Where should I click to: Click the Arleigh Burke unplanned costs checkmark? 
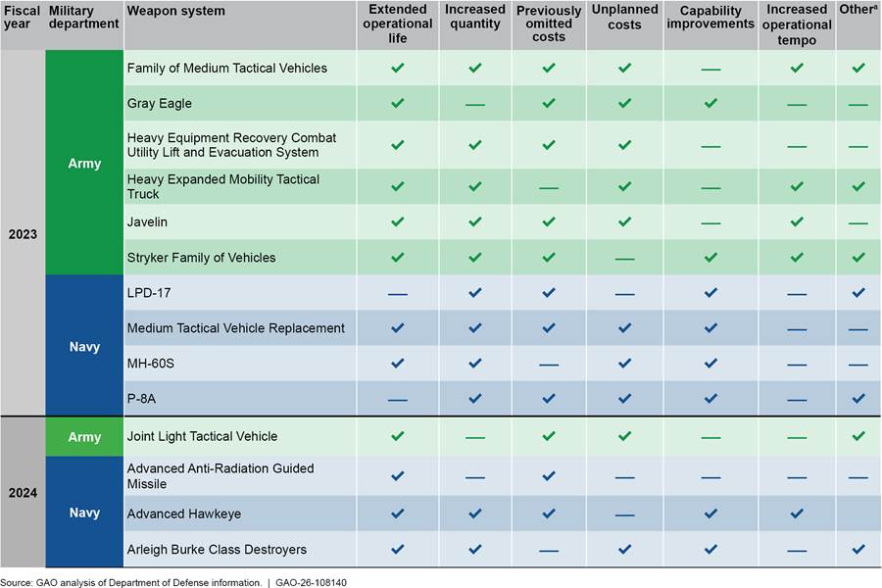[624, 550]
